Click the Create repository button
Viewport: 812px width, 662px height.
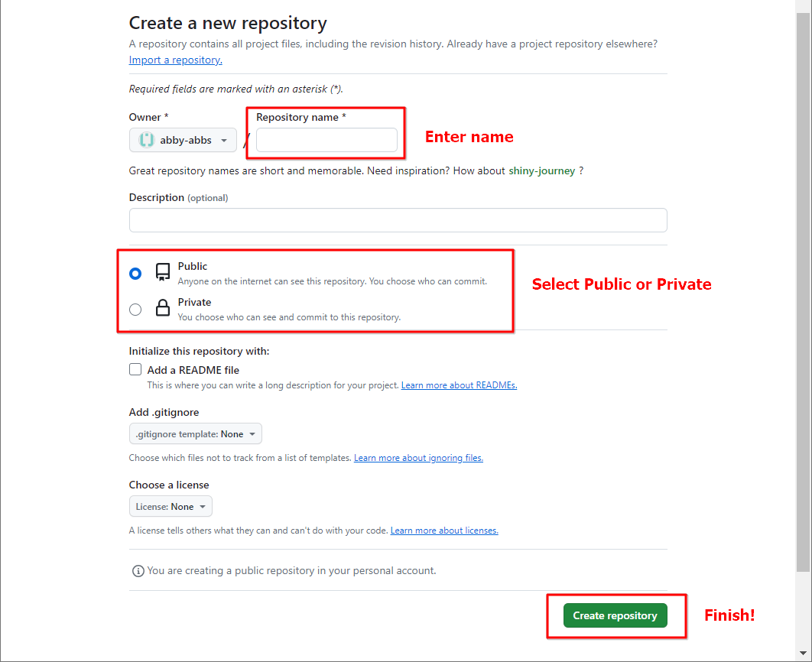615,615
